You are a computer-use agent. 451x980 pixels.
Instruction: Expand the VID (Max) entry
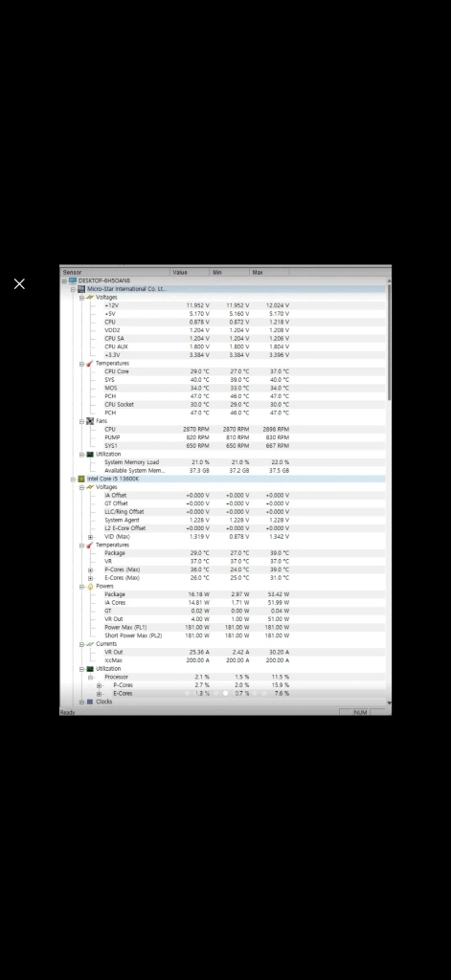91,537
